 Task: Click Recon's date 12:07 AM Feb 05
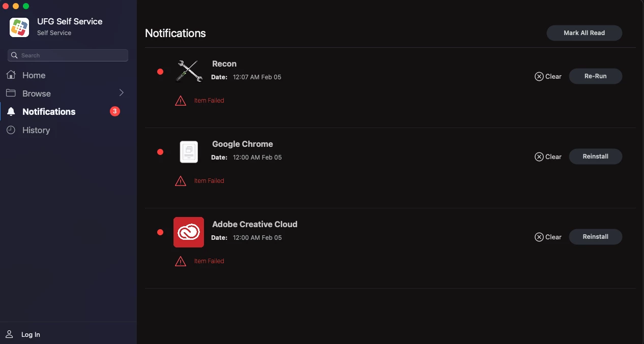click(x=257, y=77)
